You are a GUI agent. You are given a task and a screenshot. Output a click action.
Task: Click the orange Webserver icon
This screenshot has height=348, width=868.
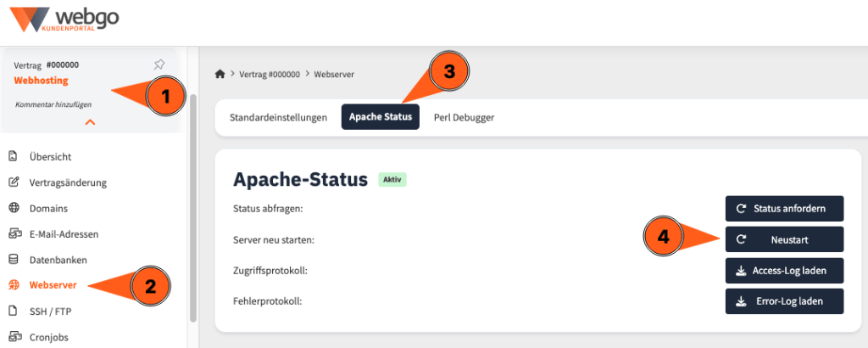[14, 285]
